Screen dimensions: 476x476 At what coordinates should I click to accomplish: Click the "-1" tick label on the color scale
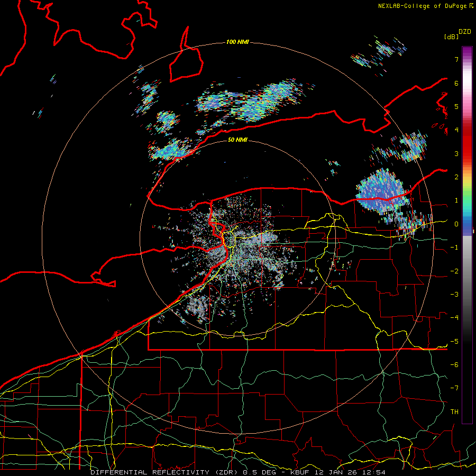(454, 248)
